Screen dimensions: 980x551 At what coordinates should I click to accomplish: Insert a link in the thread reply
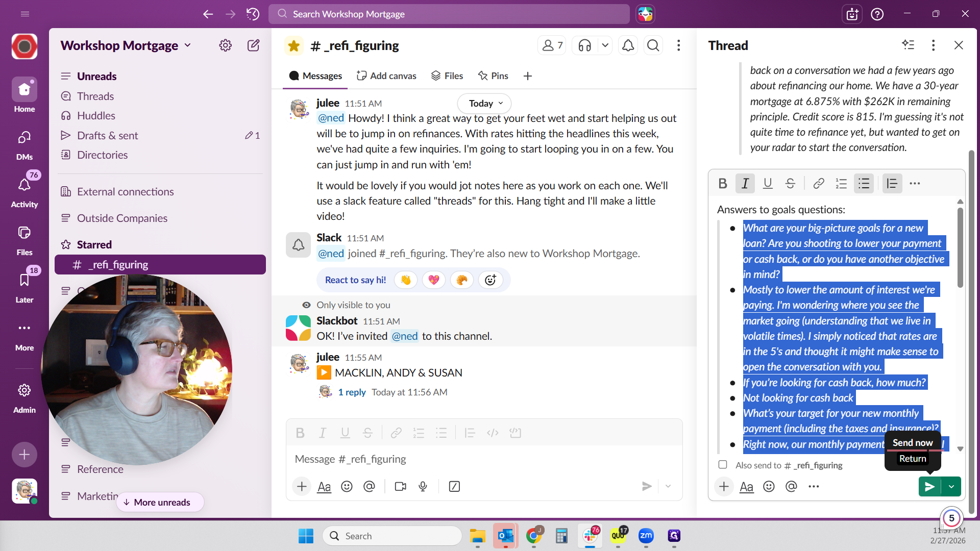point(818,184)
